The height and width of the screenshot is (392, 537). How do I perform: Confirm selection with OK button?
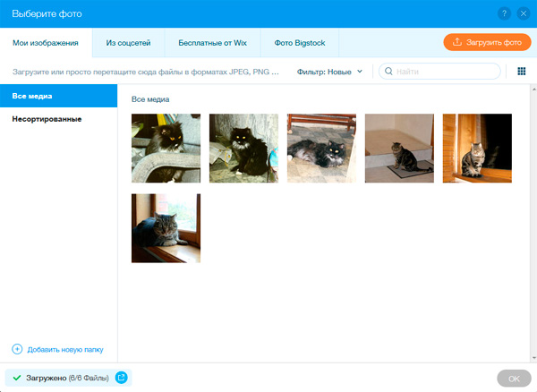pos(513,379)
